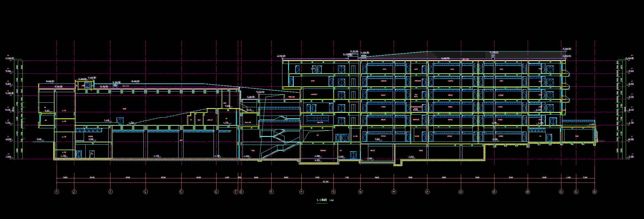Click the 5000 dimension between axes 1 and 2
Viewport: 644px width, 219px height.
point(65,178)
